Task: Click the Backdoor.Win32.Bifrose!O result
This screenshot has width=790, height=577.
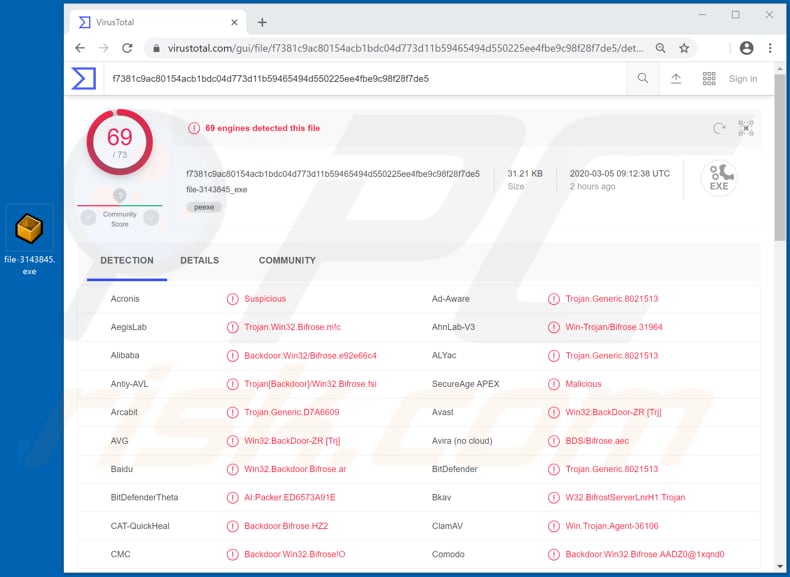Action: (x=295, y=554)
